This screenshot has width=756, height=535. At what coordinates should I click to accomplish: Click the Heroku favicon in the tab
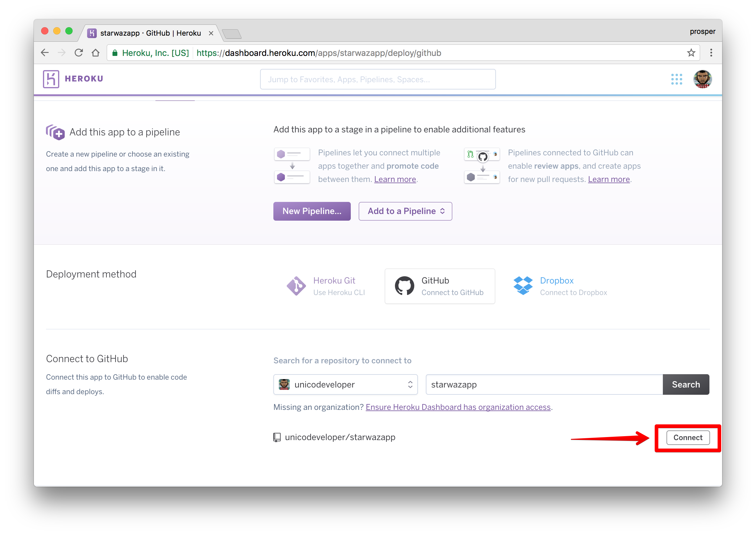pos(92,33)
